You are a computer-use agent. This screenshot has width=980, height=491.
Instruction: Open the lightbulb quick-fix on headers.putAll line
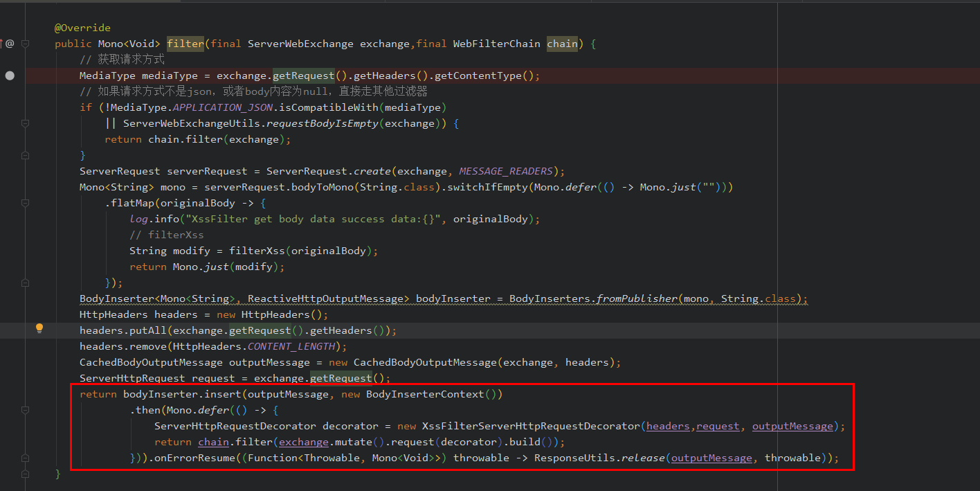click(x=39, y=329)
